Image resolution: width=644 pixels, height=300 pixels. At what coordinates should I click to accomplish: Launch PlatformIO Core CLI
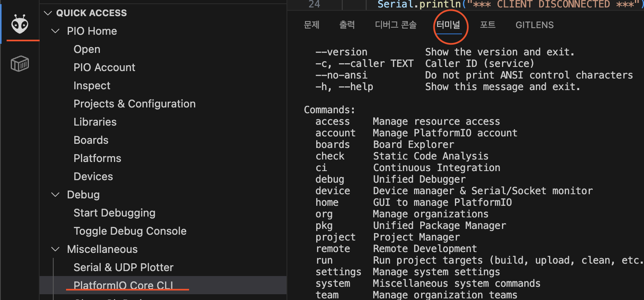[x=123, y=286]
